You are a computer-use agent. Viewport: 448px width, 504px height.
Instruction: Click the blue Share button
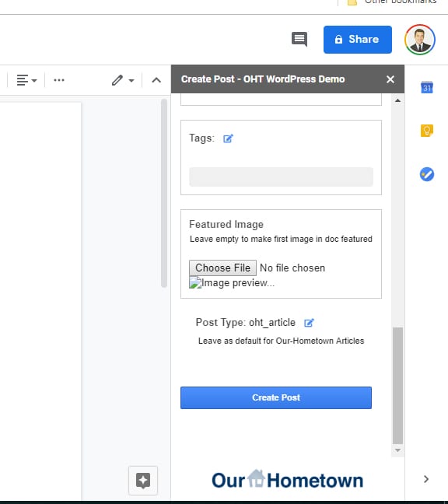click(x=357, y=40)
